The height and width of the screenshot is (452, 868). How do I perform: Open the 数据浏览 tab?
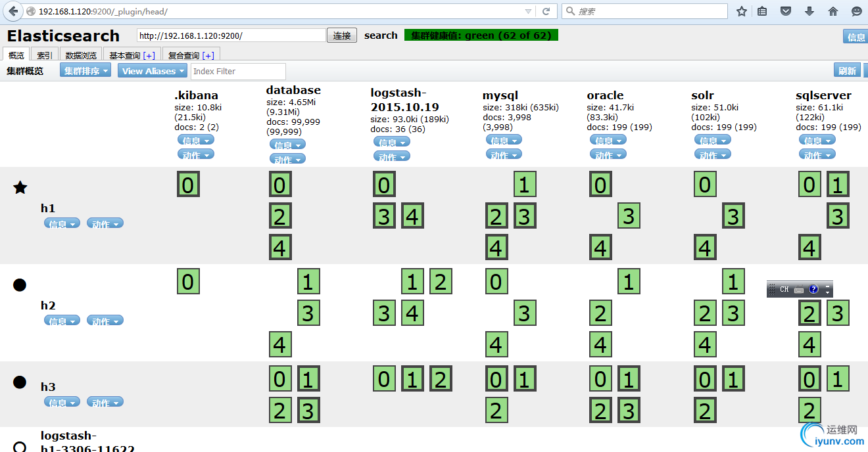click(81, 55)
